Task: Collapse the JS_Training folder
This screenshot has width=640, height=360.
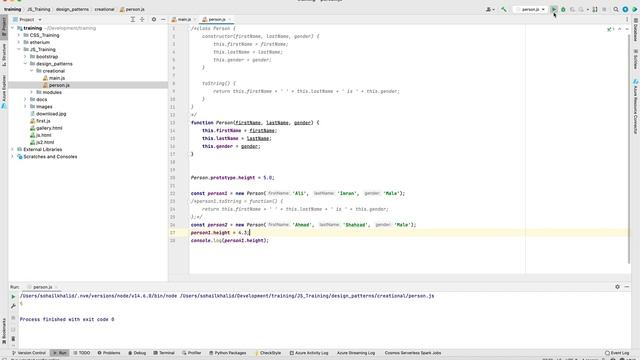Action: (x=19, y=49)
